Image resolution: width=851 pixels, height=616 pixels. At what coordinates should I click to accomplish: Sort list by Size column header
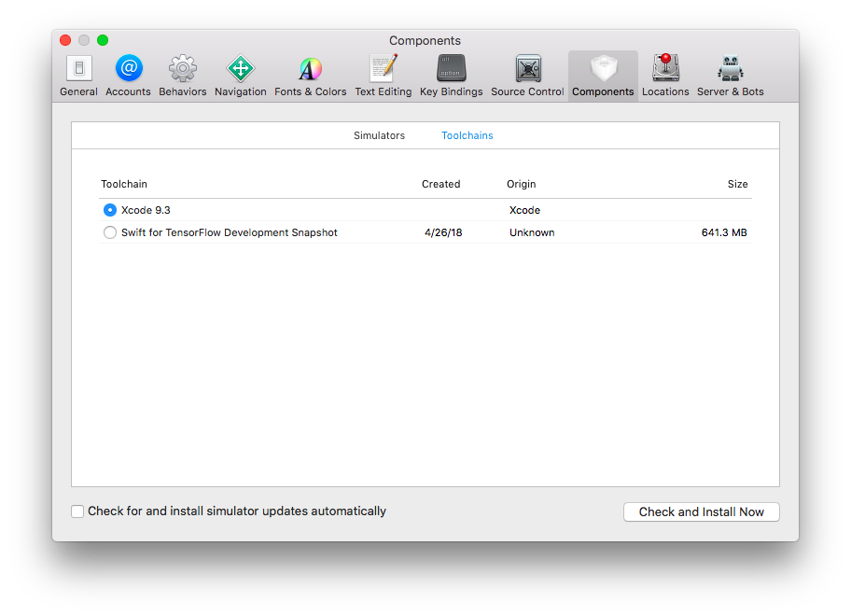coord(737,184)
